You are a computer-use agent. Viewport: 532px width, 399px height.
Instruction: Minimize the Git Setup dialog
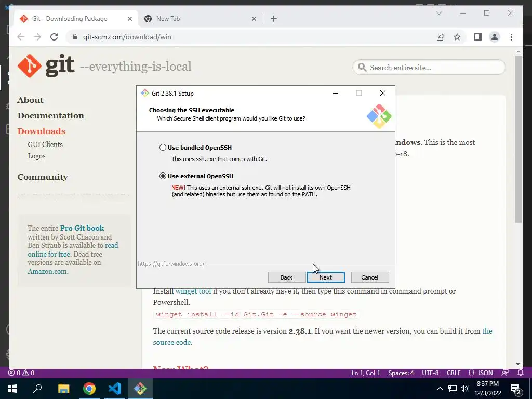click(336, 93)
